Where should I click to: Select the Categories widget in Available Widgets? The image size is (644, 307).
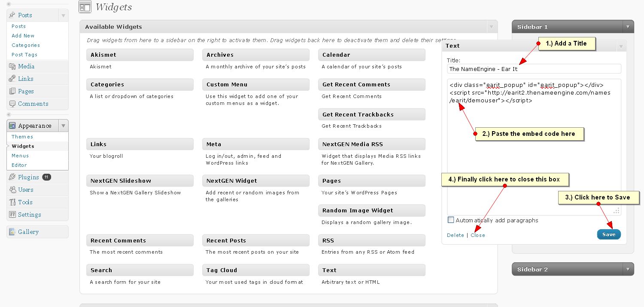click(x=140, y=85)
